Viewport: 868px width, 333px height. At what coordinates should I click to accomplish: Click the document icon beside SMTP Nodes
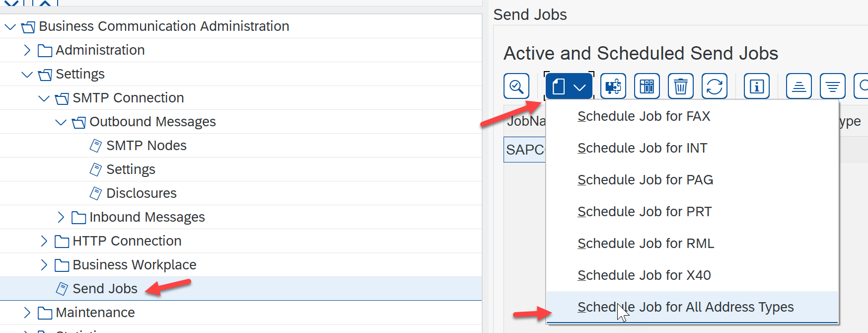pyautogui.click(x=95, y=146)
